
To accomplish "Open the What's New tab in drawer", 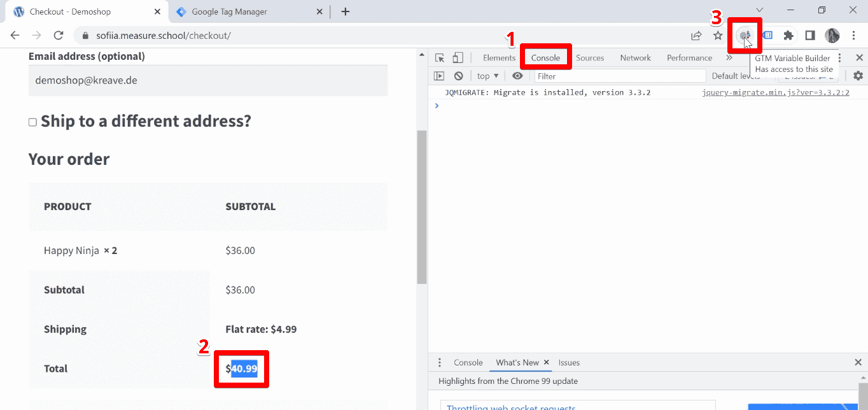I will click(516, 362).
